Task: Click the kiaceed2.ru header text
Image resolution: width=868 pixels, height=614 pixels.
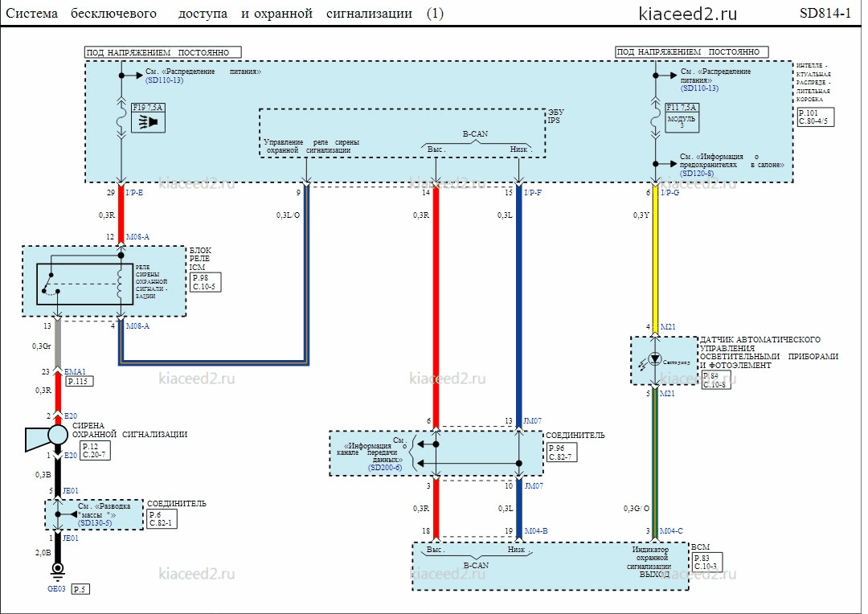Action: pos(687,14)
